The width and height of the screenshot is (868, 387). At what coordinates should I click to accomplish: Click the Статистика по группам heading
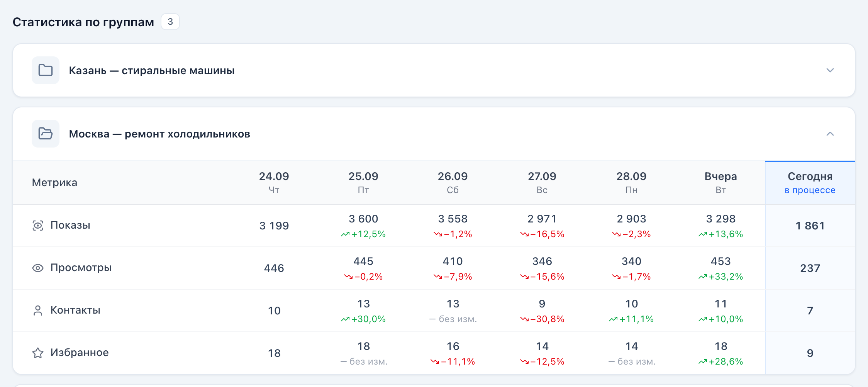83,22
